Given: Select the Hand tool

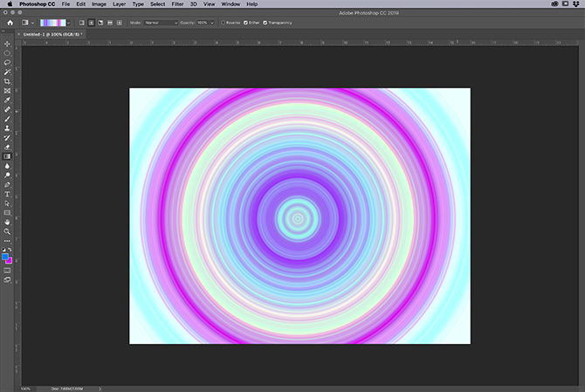Looking at the screenshot, I should pos(7,222).
